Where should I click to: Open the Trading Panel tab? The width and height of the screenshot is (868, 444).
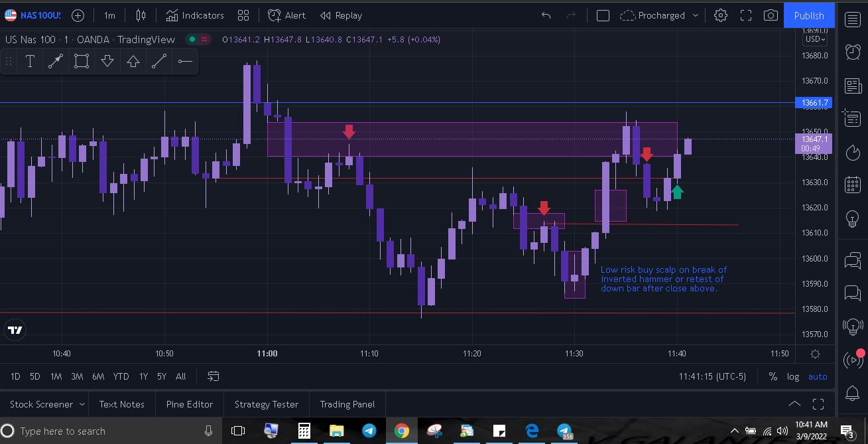point(347,404)
